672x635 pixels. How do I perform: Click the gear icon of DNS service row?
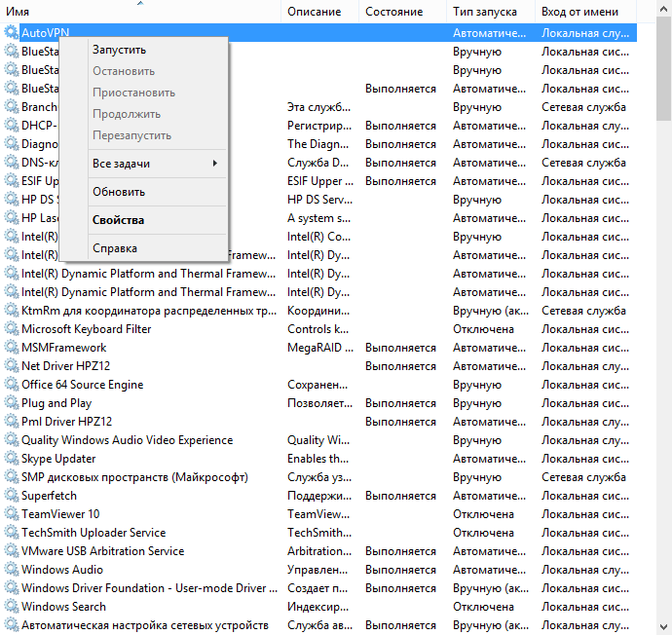[11, 163]
